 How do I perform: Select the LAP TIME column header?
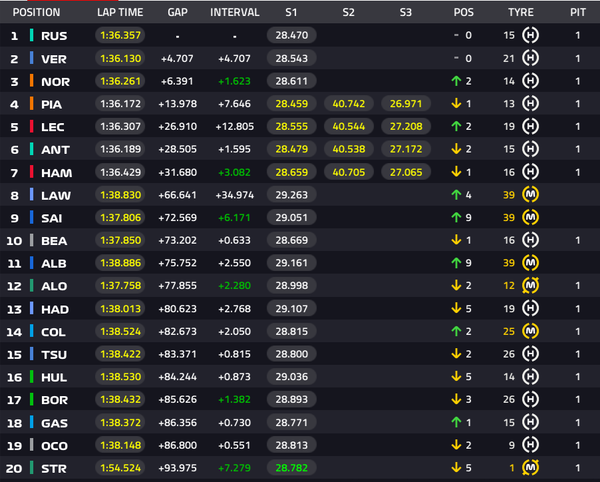120,12
